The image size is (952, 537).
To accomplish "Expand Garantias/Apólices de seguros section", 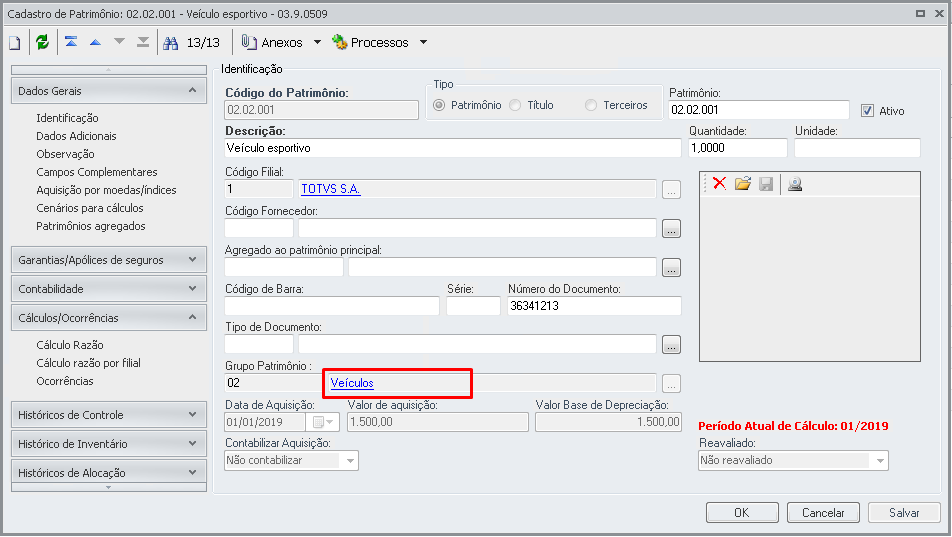I will pyautogui.click(x=109, y=259).
